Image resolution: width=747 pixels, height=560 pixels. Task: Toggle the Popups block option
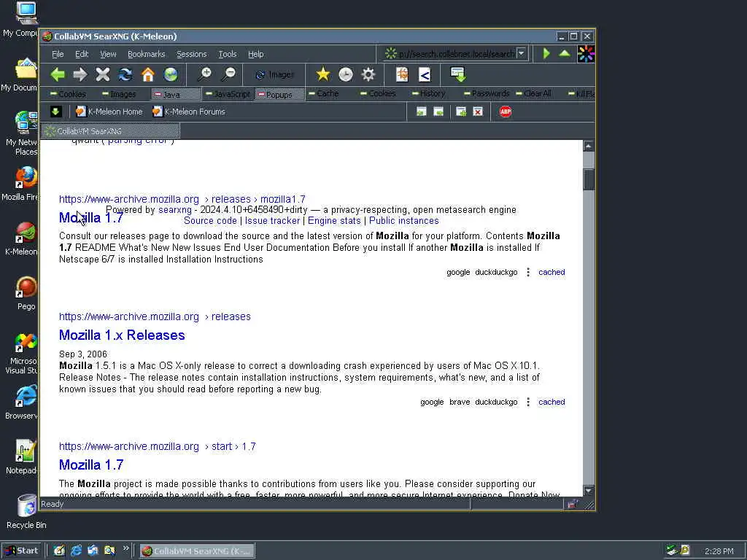coord(279,94)
